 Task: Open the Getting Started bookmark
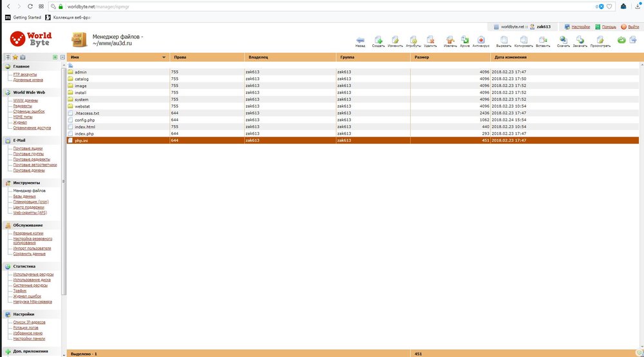(x=23, y=17)
